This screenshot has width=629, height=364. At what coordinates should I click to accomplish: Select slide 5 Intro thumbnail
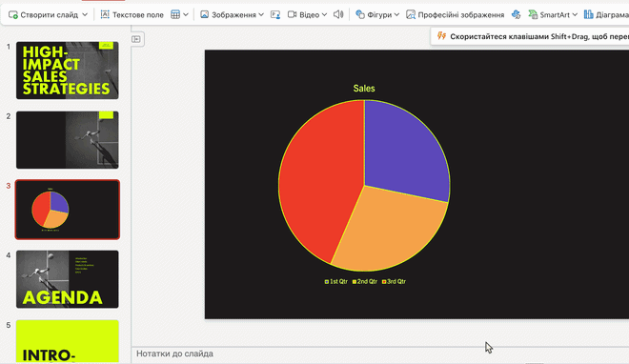click(68, 341)
